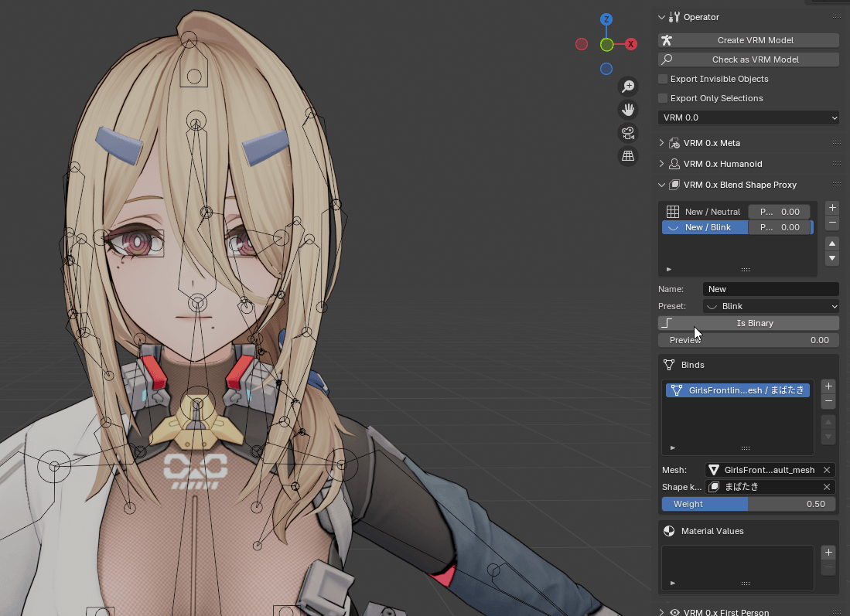Remove the selected bind with minus
Image resolution: width=850 pixels, height=616 pixels.
coord(828,401)
